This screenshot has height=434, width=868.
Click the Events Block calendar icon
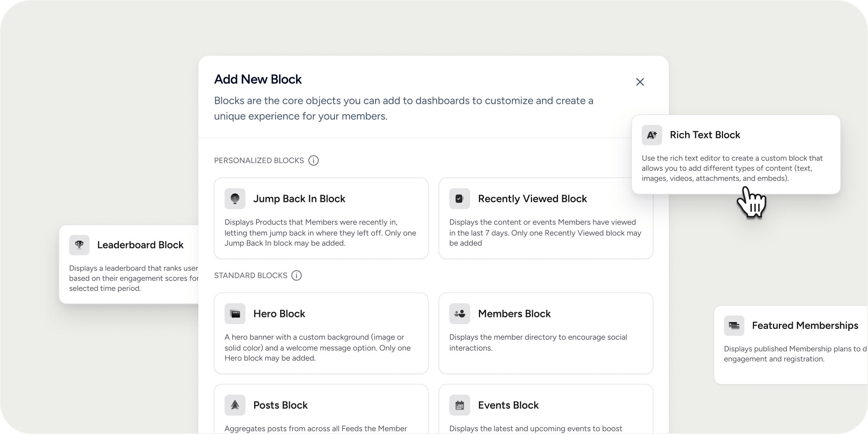[460, 405]
